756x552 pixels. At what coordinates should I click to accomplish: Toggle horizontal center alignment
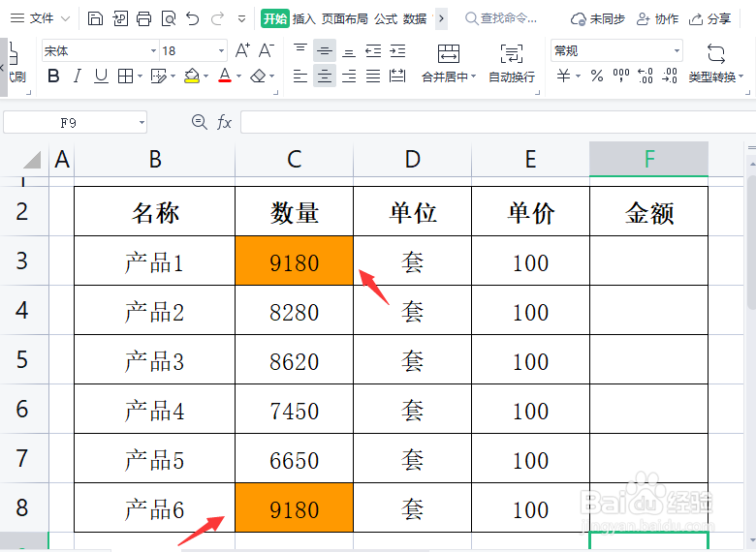coord(325,77)
